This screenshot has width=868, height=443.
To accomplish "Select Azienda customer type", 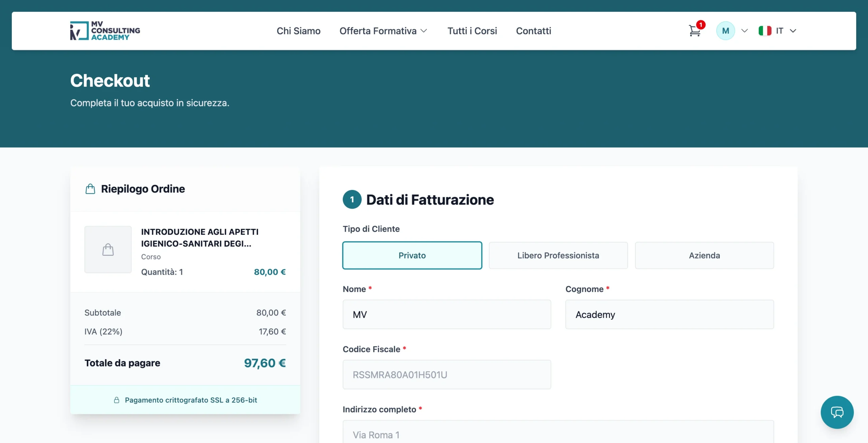I will coord(704,255).
